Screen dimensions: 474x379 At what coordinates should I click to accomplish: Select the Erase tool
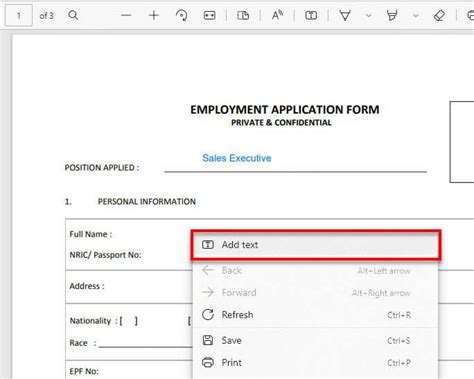439,15
